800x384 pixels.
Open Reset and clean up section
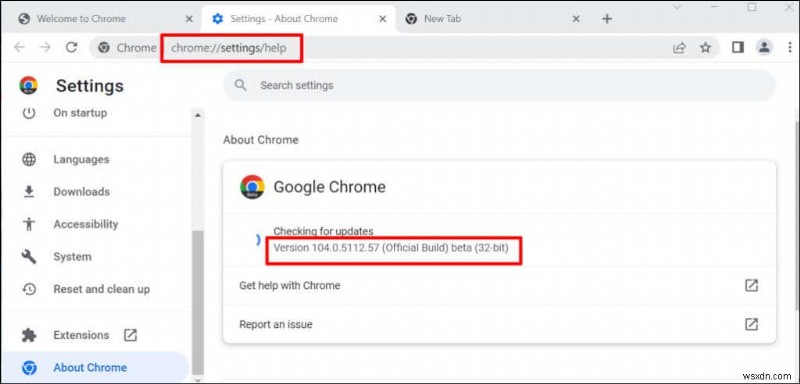[102, 289]
